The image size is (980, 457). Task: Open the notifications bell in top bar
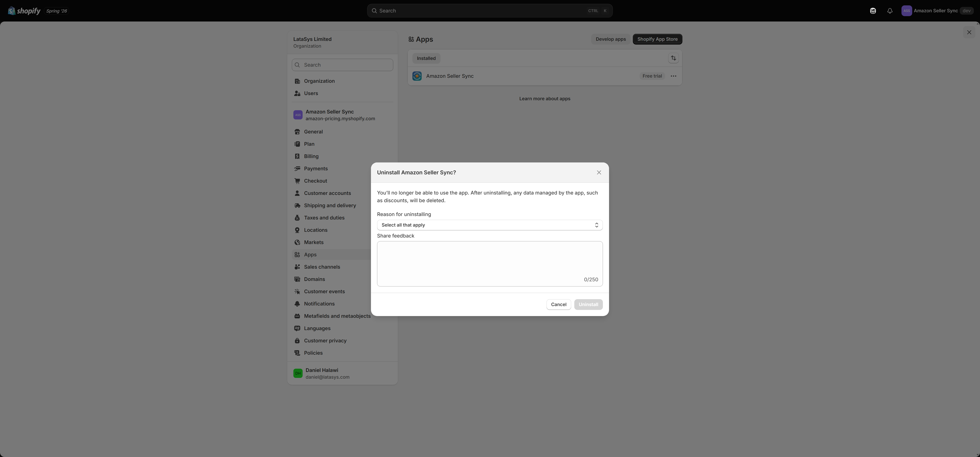890,11
